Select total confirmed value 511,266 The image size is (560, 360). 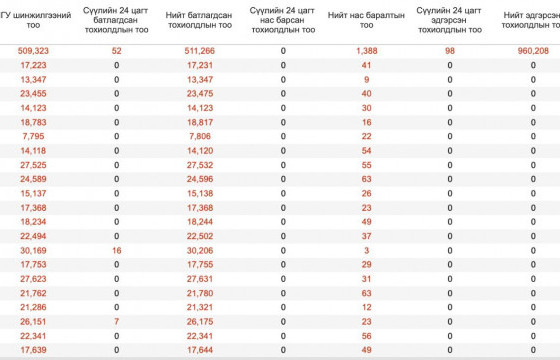200,51
